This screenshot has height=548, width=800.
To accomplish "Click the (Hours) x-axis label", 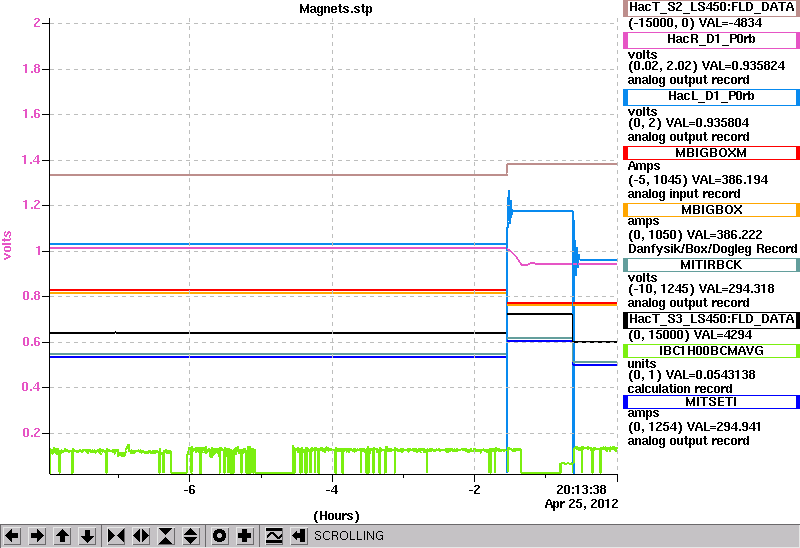I will click(336, 516).
